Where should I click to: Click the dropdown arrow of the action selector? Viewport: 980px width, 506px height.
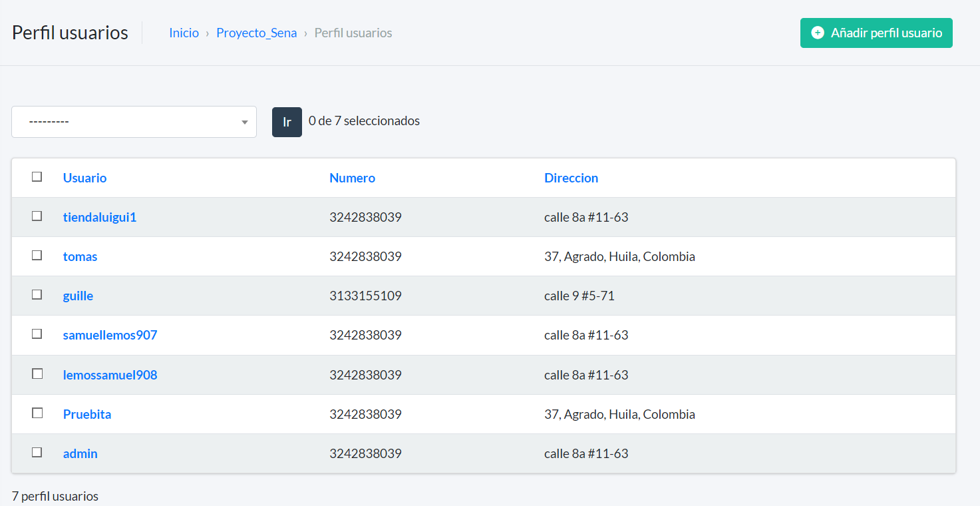click(244, 123)
